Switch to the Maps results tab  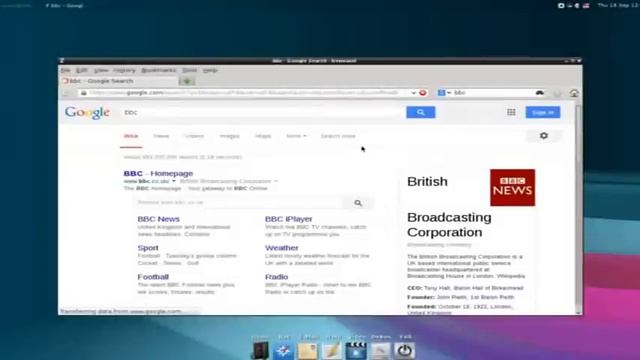coord(263,136)
